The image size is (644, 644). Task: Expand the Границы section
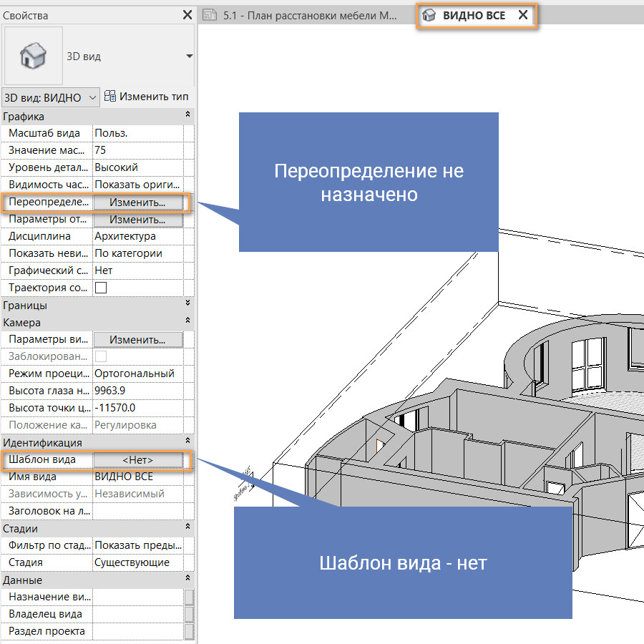pyautogui.click(x=187, y=303)
